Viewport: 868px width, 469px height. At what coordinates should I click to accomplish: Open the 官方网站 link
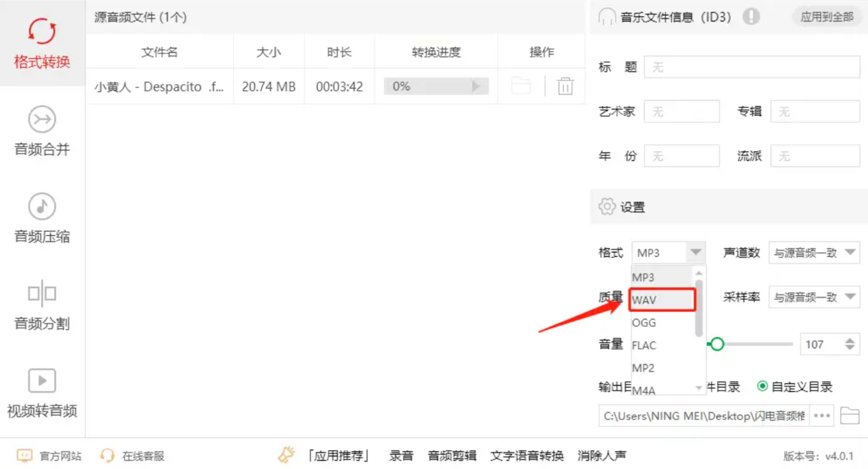pos(60,456)
